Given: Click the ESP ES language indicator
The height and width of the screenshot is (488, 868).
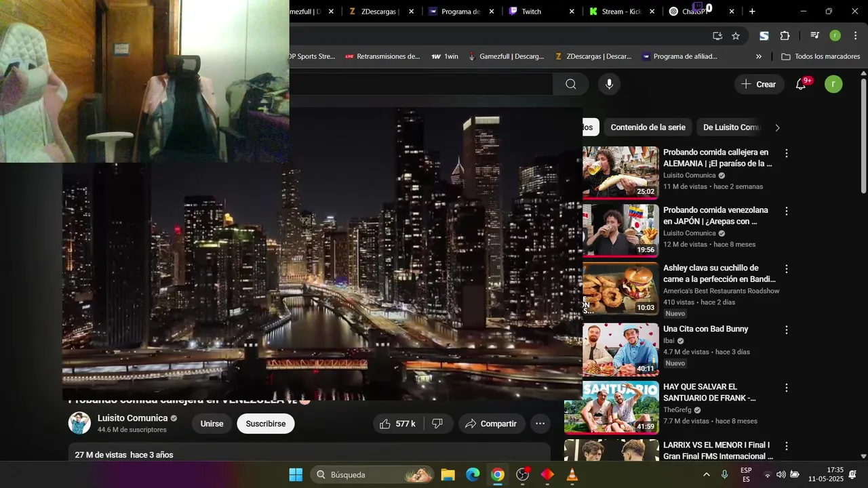Looking at the screenshot, I should pos(746,474).
